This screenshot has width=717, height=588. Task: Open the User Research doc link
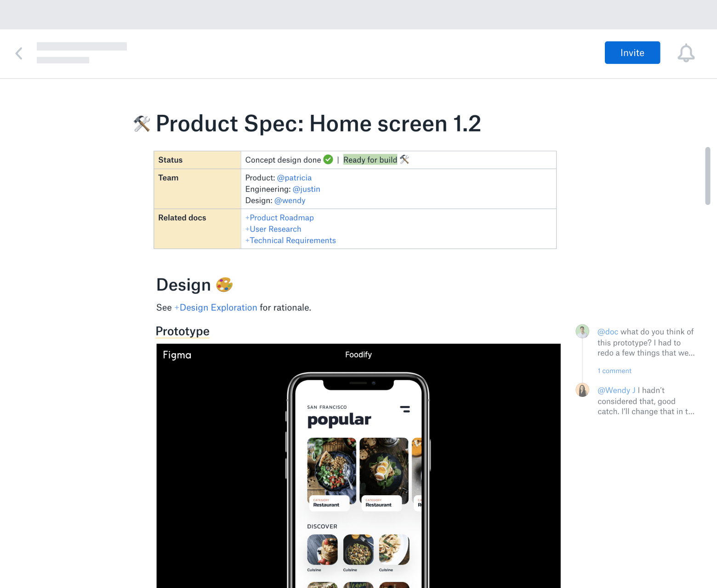click(x=273, y=229)
